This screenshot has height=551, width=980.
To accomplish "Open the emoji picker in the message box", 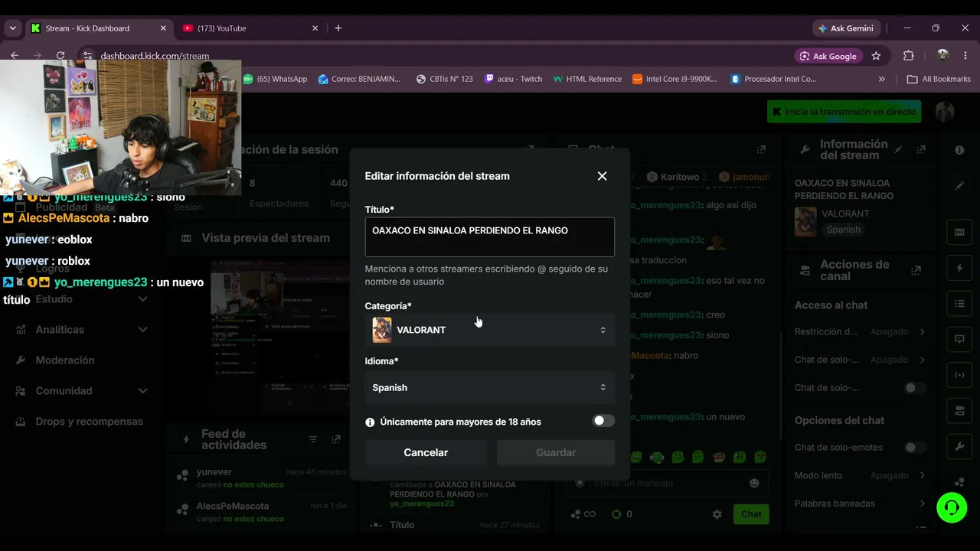I will 754,483.
